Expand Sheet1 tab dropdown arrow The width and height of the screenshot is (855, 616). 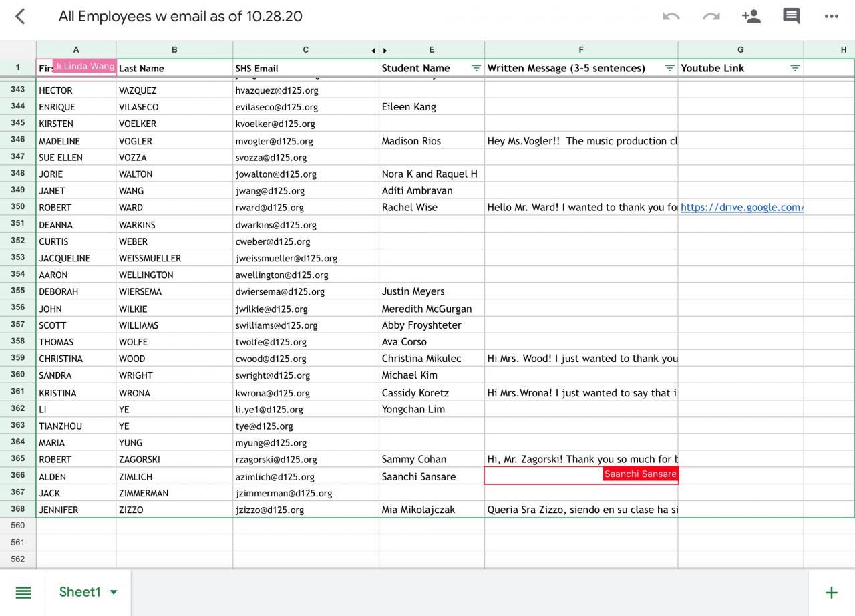pos(114,592)
